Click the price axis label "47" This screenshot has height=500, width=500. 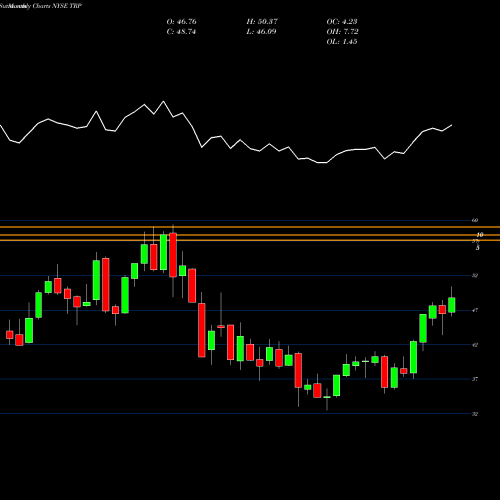pyautogui.click(x=475, y=310)
